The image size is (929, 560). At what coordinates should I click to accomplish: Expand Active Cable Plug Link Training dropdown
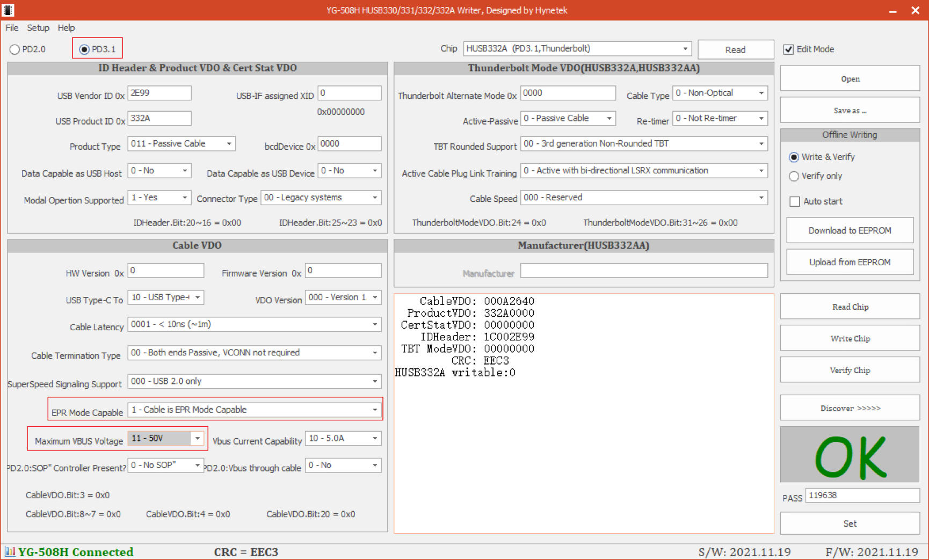[761, 171]
